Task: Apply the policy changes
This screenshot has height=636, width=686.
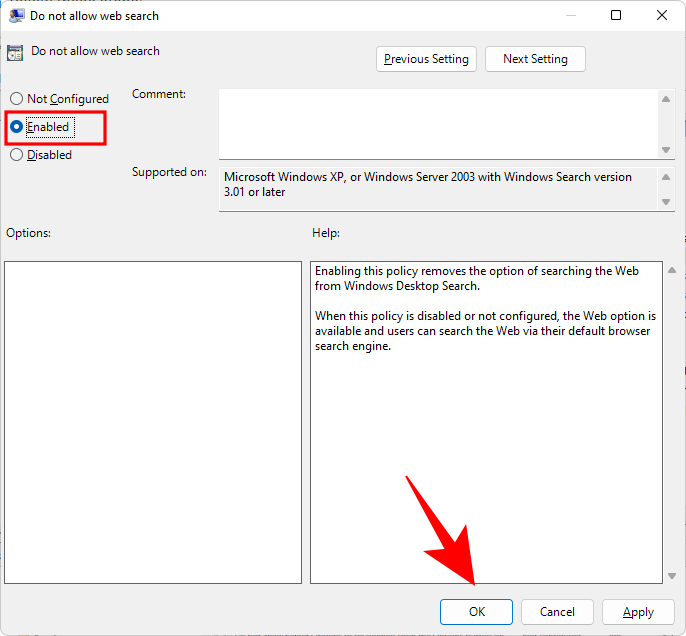Action: tap(638, 612)
